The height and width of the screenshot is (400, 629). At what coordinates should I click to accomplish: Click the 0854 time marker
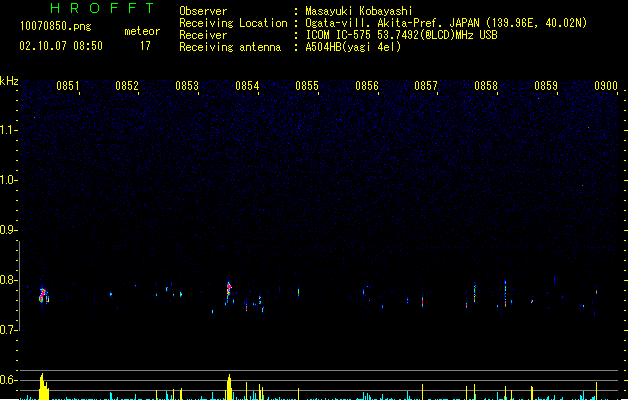point(247,86)
